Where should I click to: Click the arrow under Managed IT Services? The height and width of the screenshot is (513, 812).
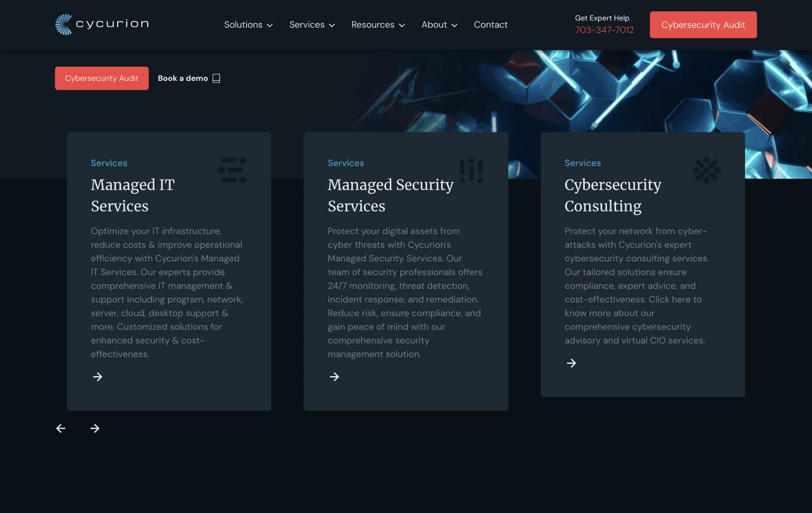(98, 377)
